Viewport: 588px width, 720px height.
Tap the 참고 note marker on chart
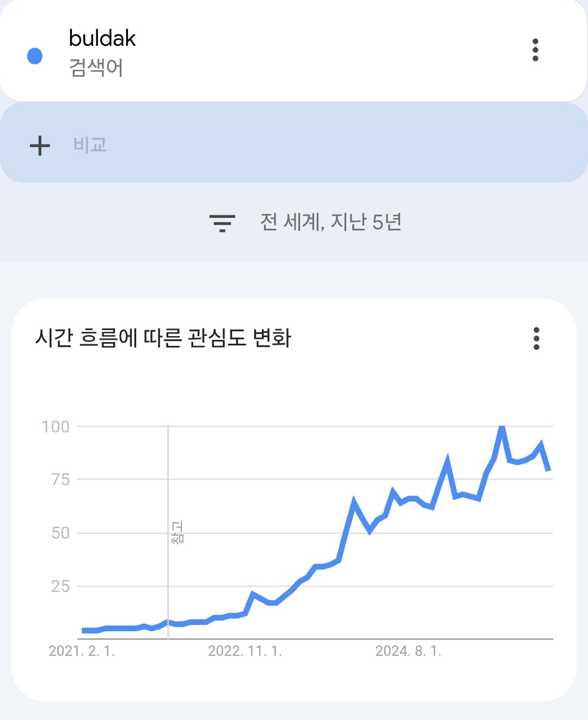177,532
